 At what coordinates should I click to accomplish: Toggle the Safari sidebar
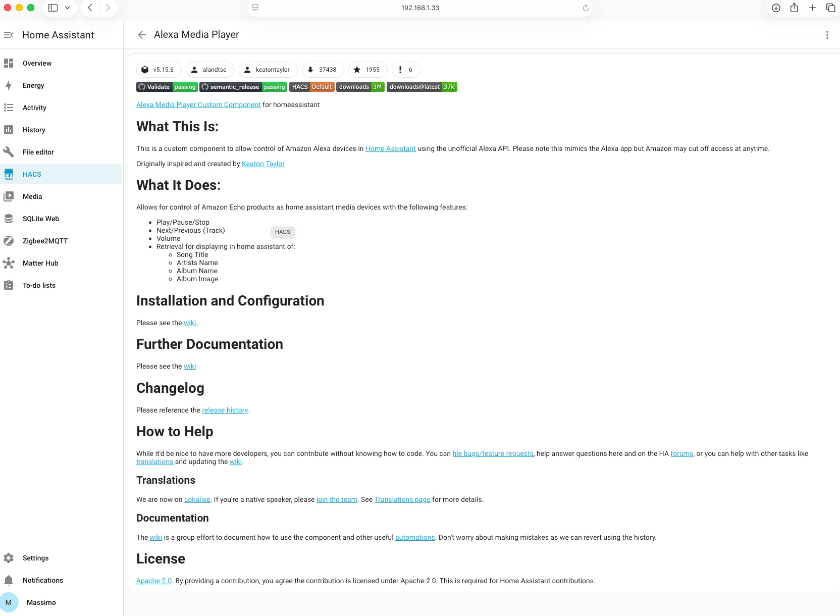(x=52, y=8)
